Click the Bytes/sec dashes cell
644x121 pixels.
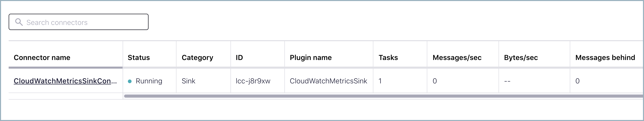[507, 81]
